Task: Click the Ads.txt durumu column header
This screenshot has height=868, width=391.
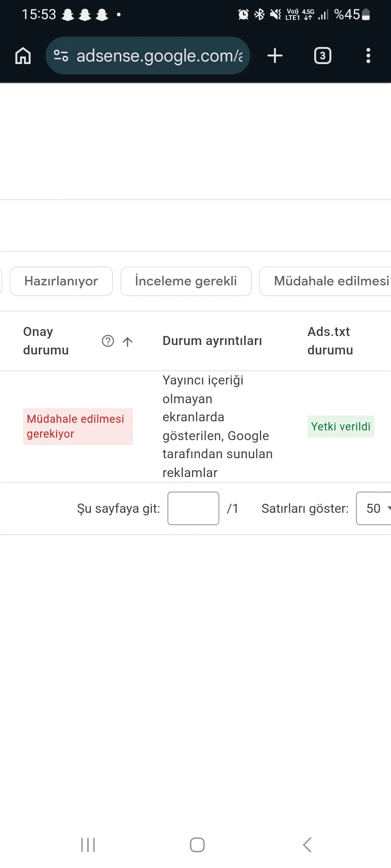Action: pos(330,341)
